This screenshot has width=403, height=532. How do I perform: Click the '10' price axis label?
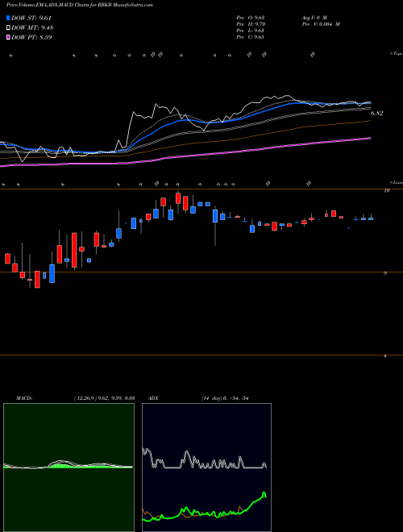point(386,191)
